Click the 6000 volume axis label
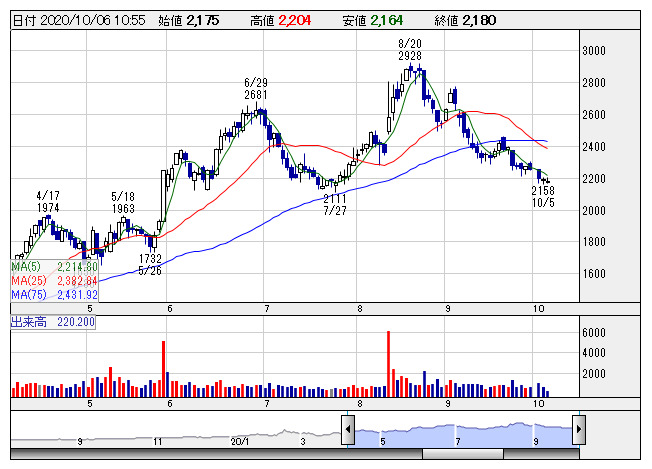The width and height of the screenshot is (652, 469). (594, 333)
